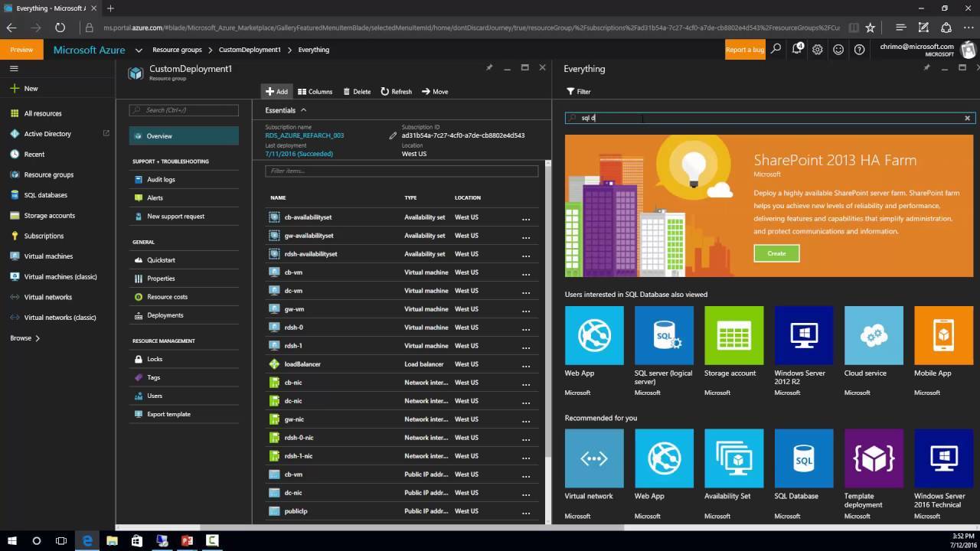Open the breadcrumb dropdown next to Microsoft Azure

pyautogui.click(x=139, y=50)
